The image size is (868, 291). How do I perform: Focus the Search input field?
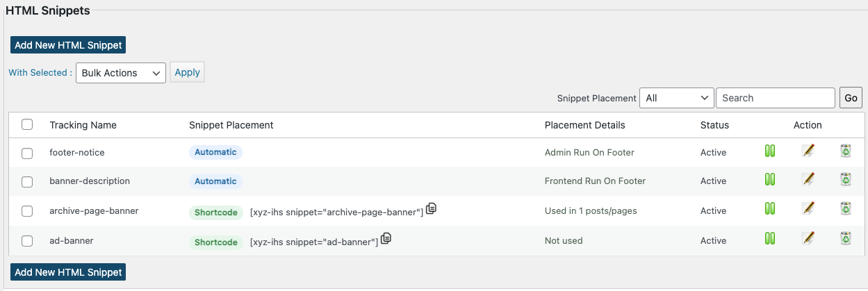click(776, 98)
